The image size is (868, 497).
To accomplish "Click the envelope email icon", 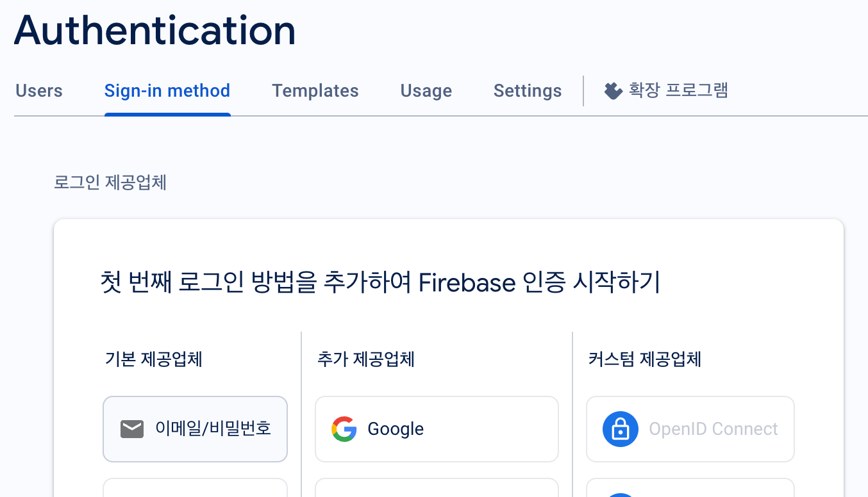I will click(132, 429).
